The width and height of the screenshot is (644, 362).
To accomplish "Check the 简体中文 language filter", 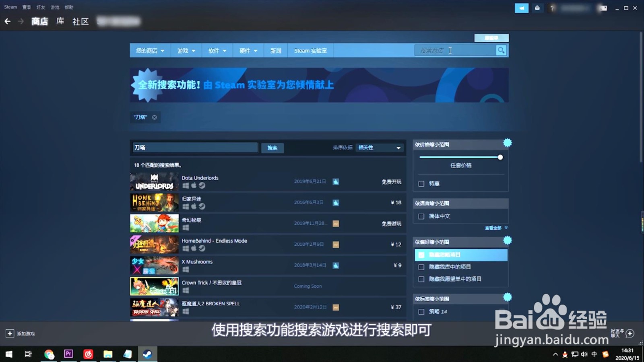I will tap(421, 216).
